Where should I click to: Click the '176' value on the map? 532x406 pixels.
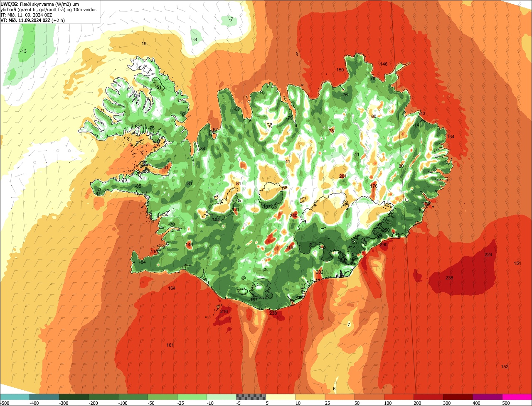tap(374, 186)
